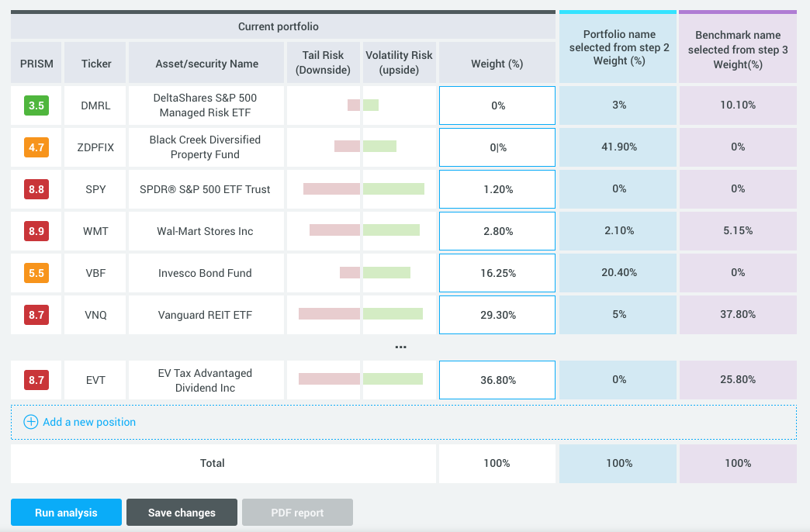Edit the DMRL weight field showing 0%
The height and width of the screenshot is (532, 810).
point(497,105)
